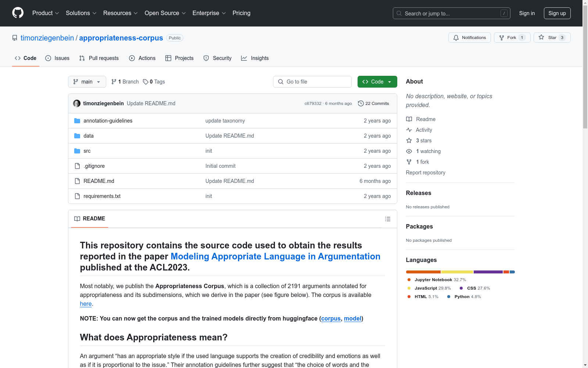Image resolution: width=588 pixels, height=368 pixels.
Task: Click the Sign in link
Action: tap(527, 13)
